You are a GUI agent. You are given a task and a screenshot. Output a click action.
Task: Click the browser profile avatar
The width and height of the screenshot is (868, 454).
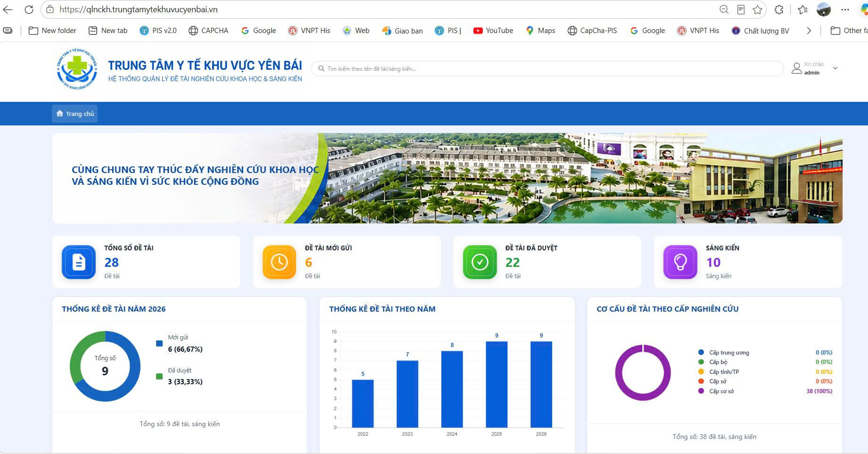(824, 9)
